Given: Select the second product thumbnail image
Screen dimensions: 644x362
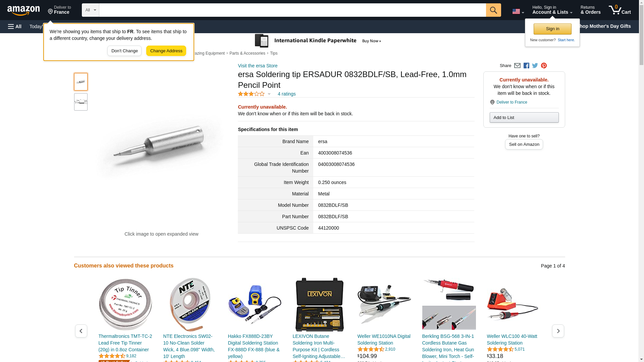Looking at the screenshot, I should pyautogui.click(x=81, y=102).
